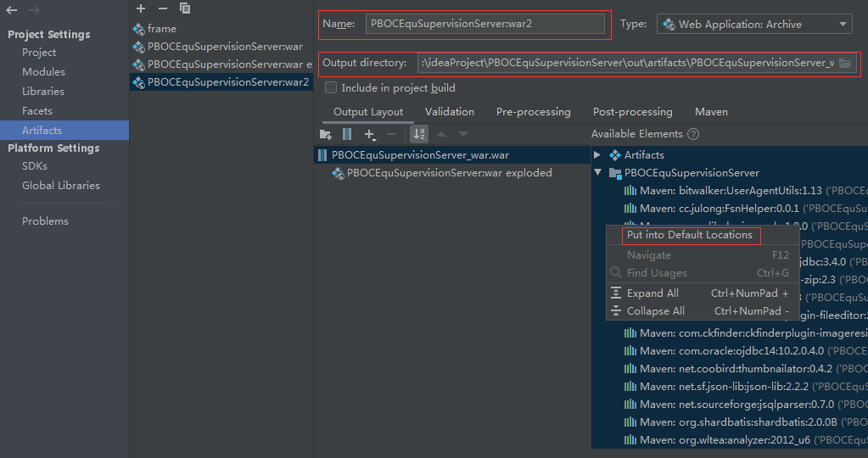Image resolution: width=868 pixels, height=458 pixels.
Task: Click the copy artifact icon
Action: pos(184,8)
